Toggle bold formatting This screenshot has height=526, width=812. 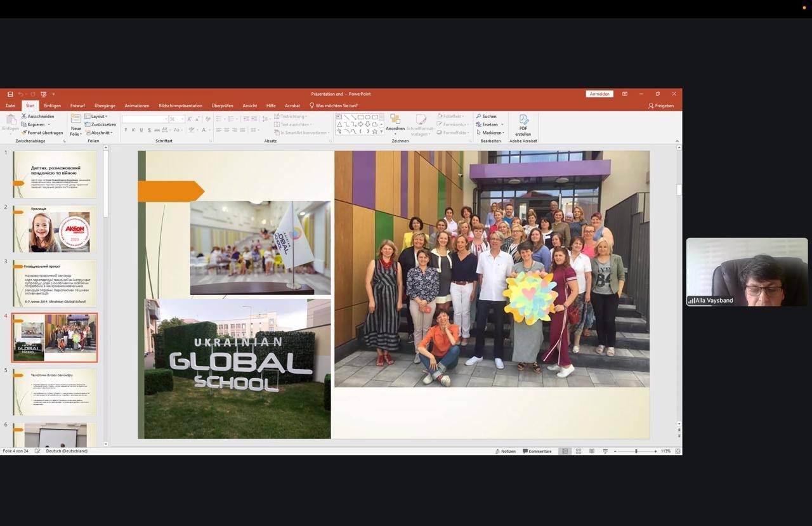pyautogui.click(x=126, y=130)
